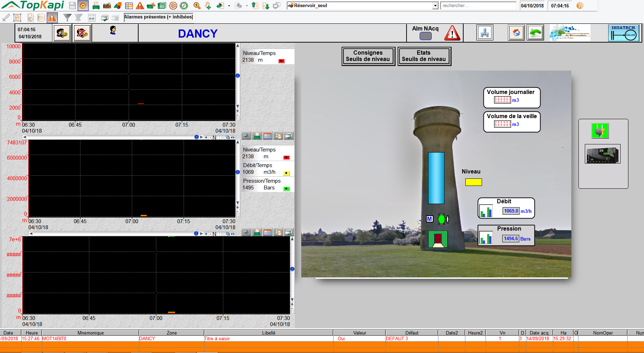
Task: Toggle the green Pression/Temps curve marker
Action: (286, 189)
